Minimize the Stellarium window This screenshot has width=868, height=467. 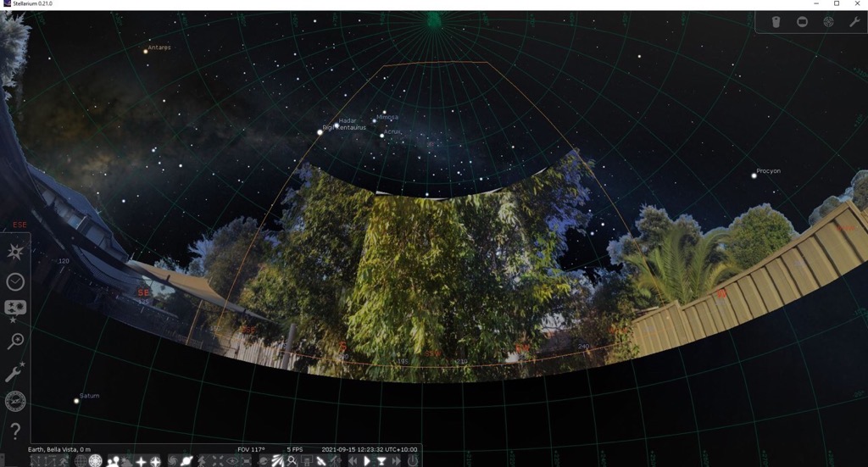pos(816,4)
